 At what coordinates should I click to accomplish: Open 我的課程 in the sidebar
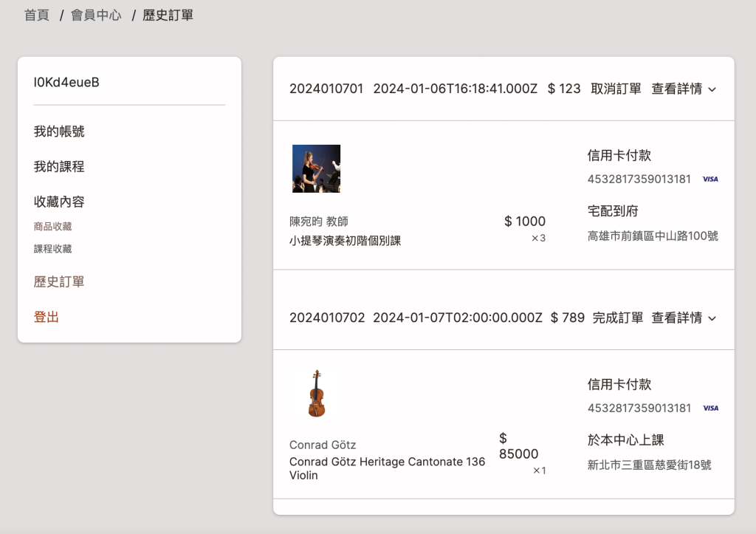(59, 167)
